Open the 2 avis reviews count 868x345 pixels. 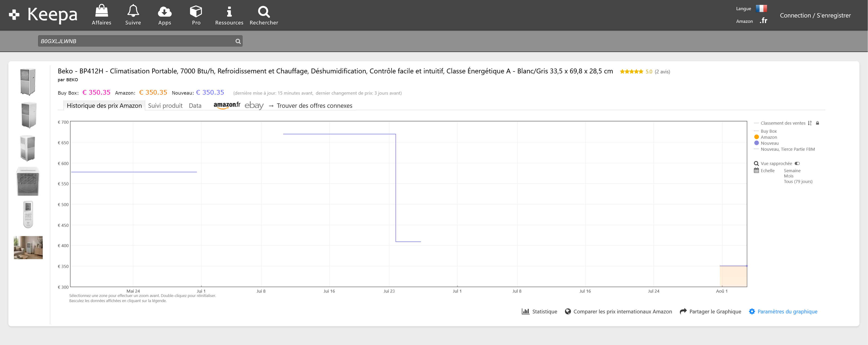(x=662, y=72)
